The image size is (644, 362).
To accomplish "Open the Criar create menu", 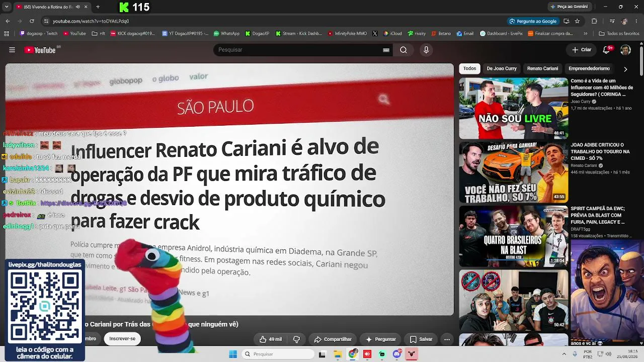I will coord(582,50).
